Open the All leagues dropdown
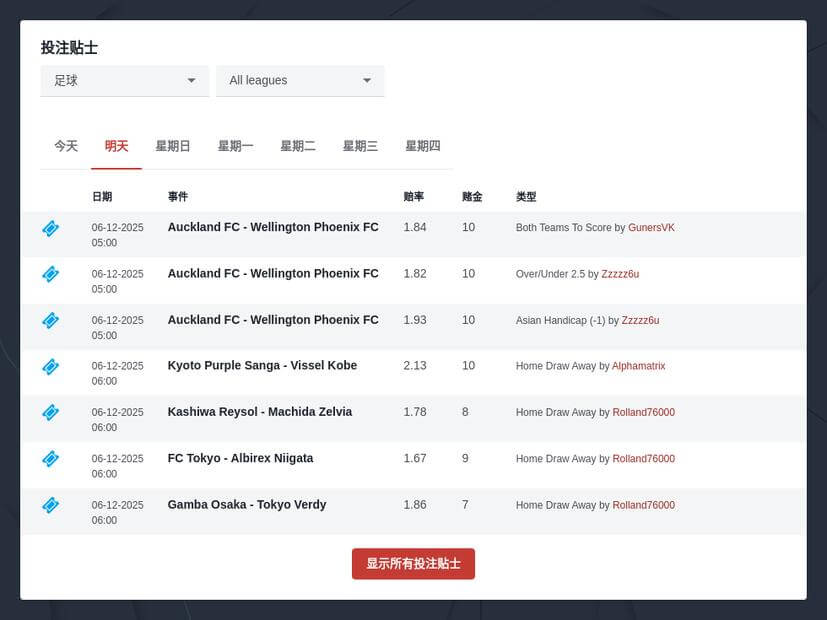Viewport: 827px width, 620px height. click(x=300, y=80)
